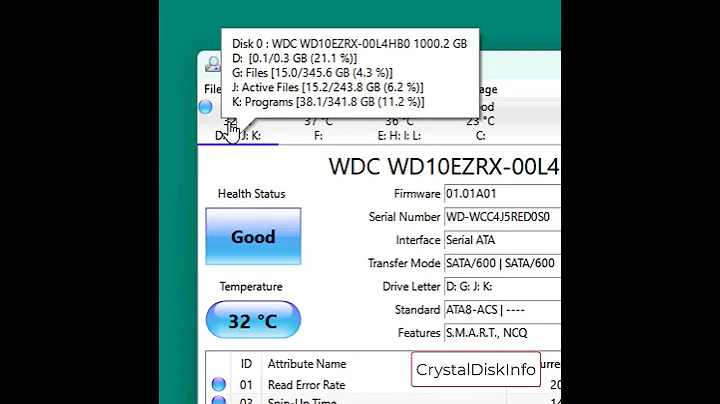Image resolution: width=720 pixels, height=404 pixels.
Task: Click the 36 °C temperature above E: H: I: L:
Action: click(399, 122)
